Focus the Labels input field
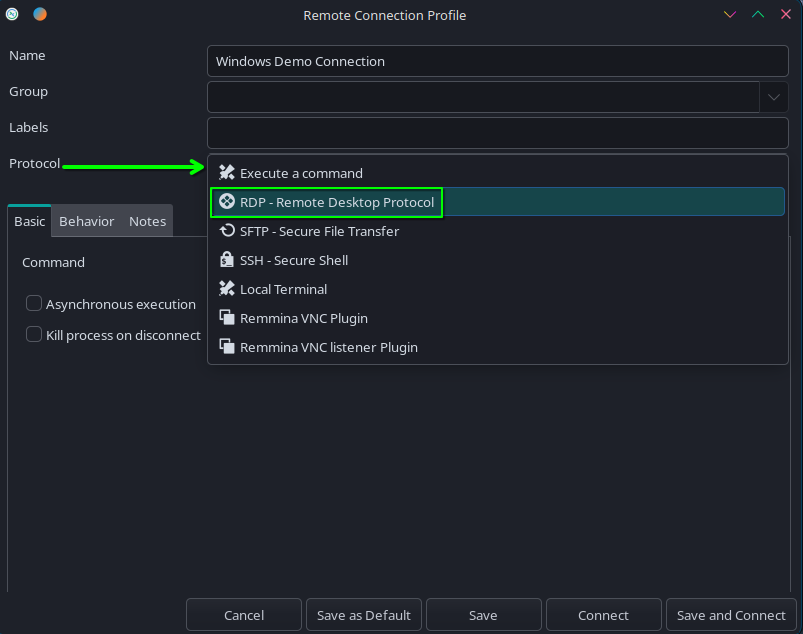 point(497,133)
